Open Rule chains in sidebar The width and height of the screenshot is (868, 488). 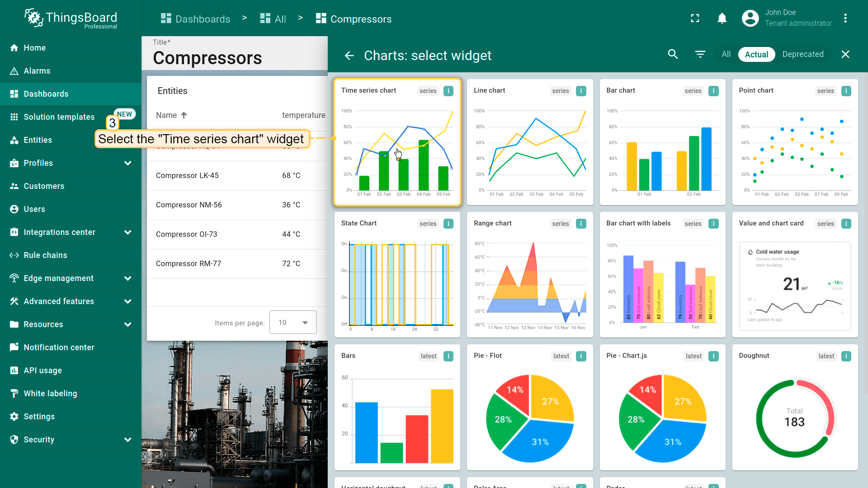click(45, 255)
